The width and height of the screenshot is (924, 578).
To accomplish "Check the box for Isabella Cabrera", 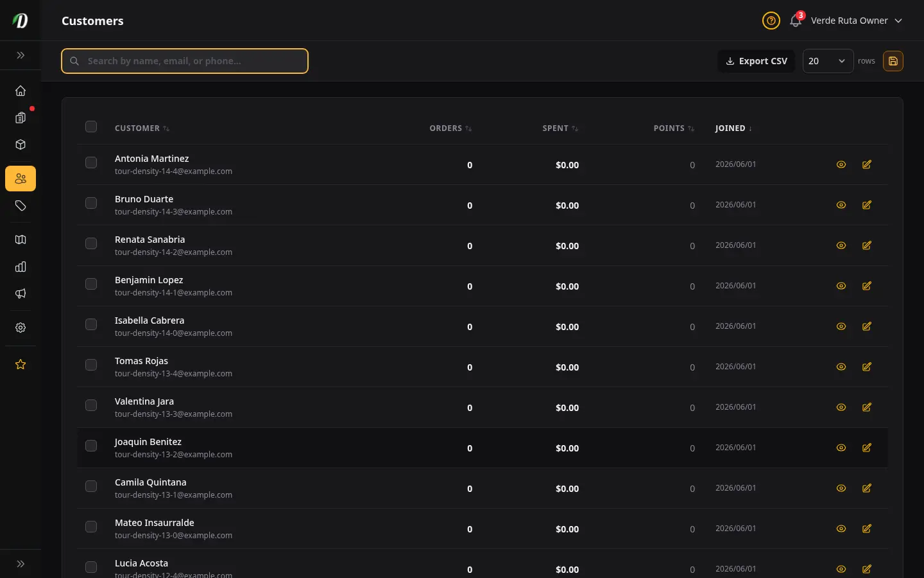I will click(x=91, y=324).
